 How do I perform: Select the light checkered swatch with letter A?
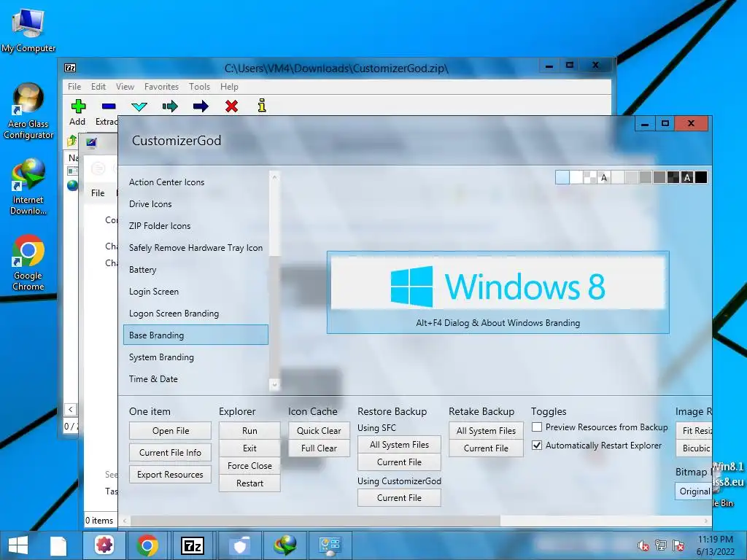[603, 178]
